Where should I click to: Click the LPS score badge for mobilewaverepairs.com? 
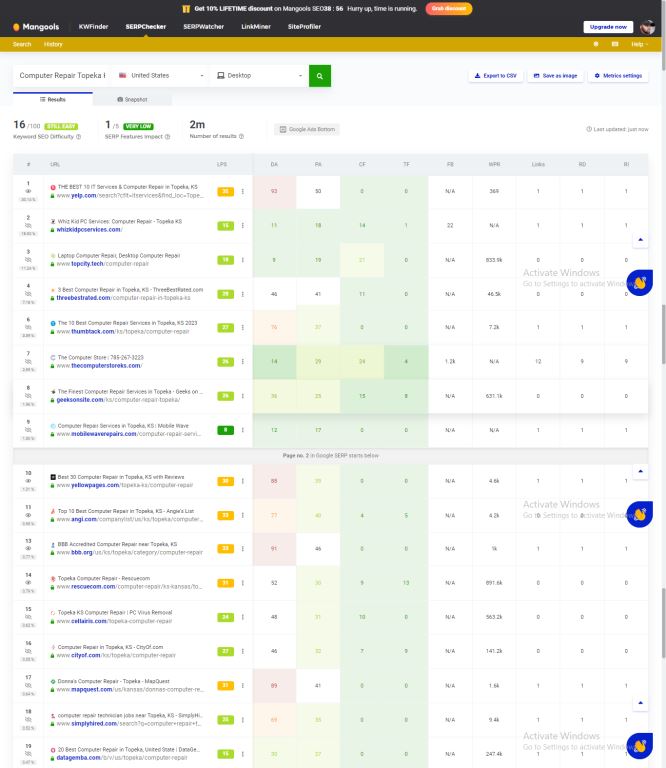coord(225,430)
